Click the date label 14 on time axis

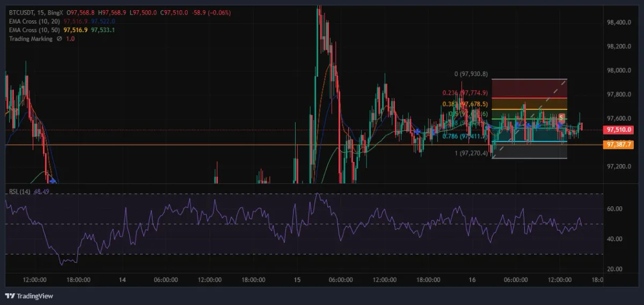click(x=122, y=280)
